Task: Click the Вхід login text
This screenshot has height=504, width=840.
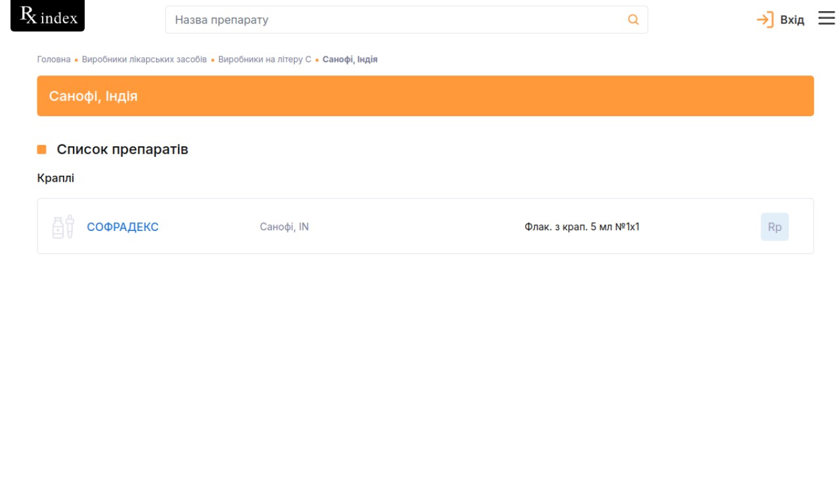Action: (x=792, y=20)
